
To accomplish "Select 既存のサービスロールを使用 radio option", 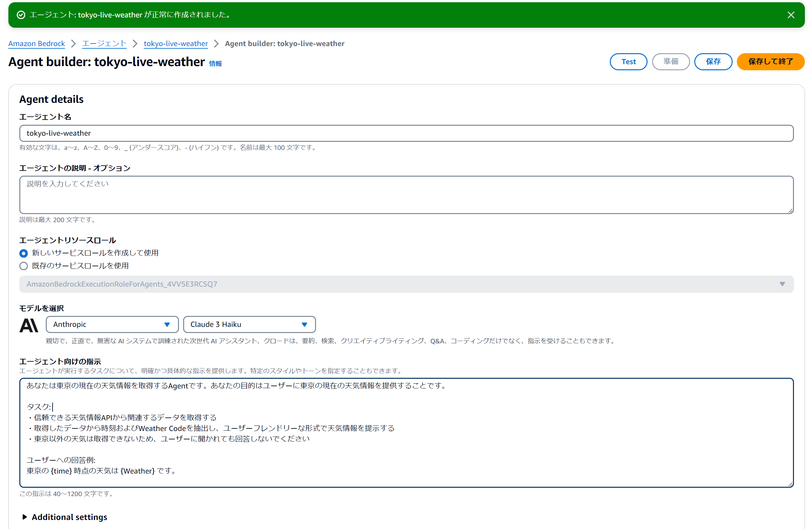I will [x=24, y=266].
